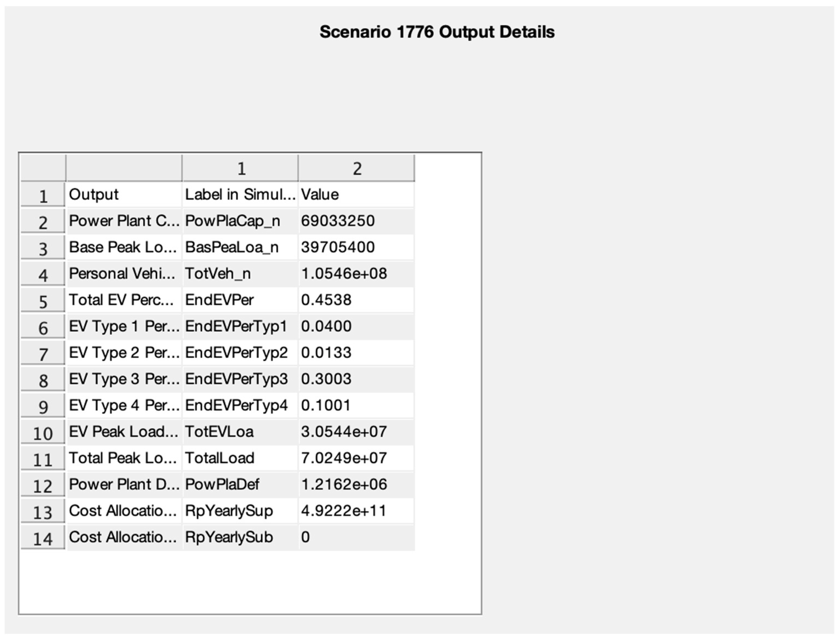The width and height of the screenshot is (840, 640).
Task: Click the EV Type 3 Per... cell
Action: click(x=124, y=379)
